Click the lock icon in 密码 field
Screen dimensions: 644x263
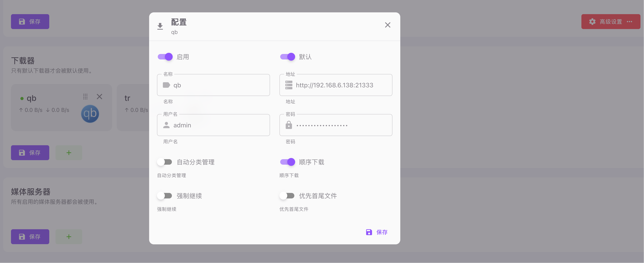click(x=289, y=125)
